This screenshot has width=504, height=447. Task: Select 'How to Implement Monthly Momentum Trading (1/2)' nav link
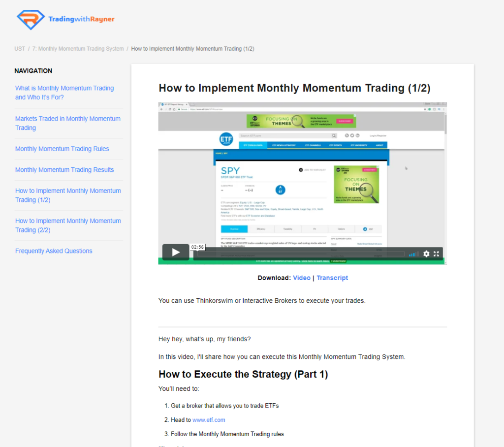point(68,195)
